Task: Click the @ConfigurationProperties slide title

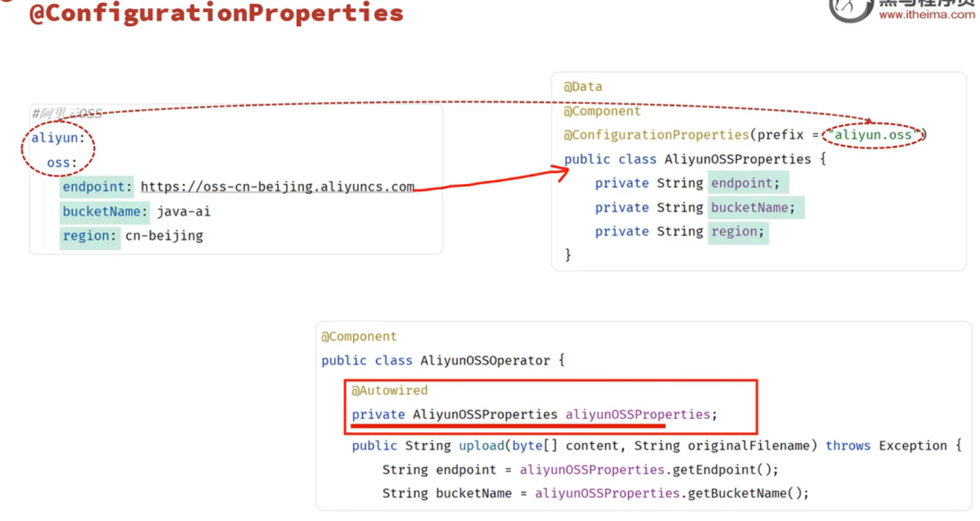Action: [216, 12]
